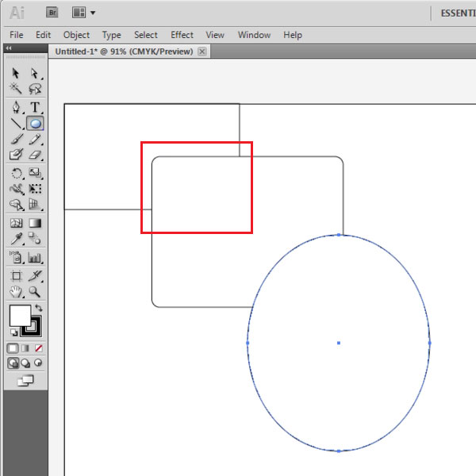Launch Adobe Bridge with Br button
Viewport: 476px width, 476px height.
pyautogui.click(x=52, y=13)
